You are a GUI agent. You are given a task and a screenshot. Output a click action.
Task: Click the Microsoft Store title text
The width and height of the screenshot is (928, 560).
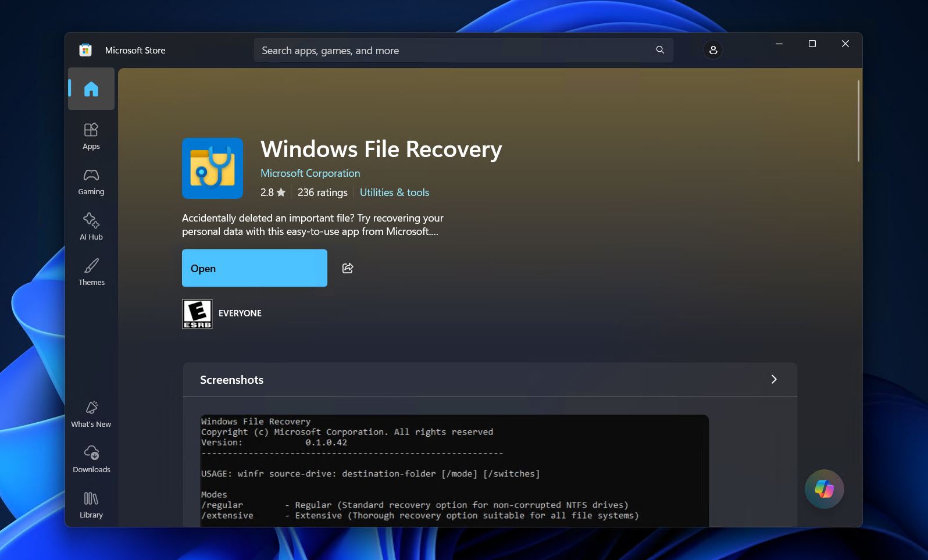[135, 51]
